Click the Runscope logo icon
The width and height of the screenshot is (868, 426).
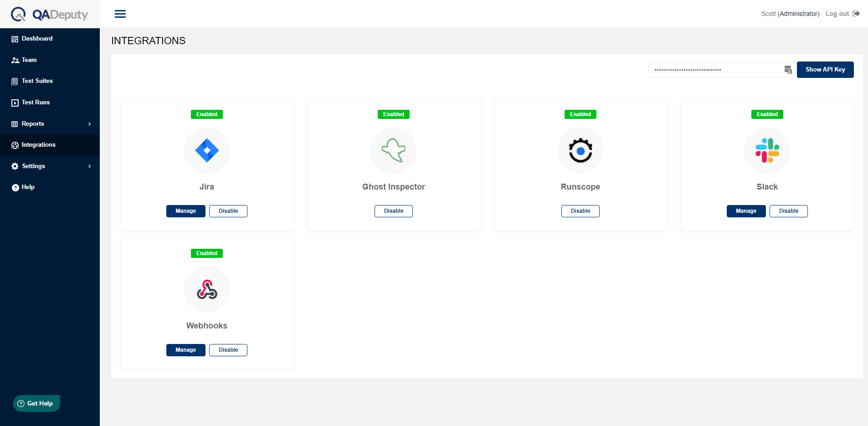point(580,150)
